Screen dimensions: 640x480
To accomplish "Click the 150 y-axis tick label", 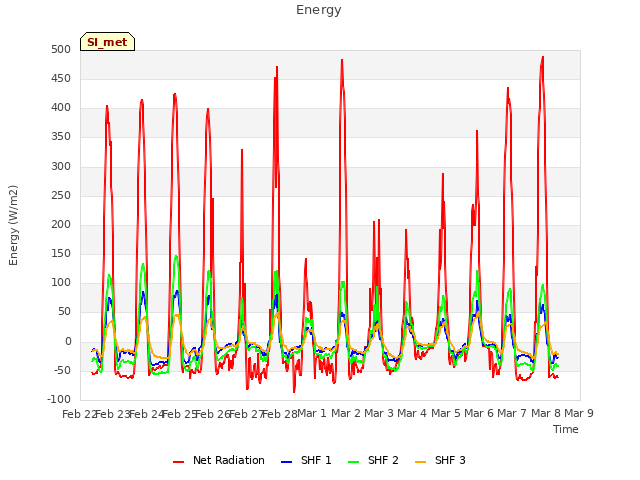I will tap(61, 253).
